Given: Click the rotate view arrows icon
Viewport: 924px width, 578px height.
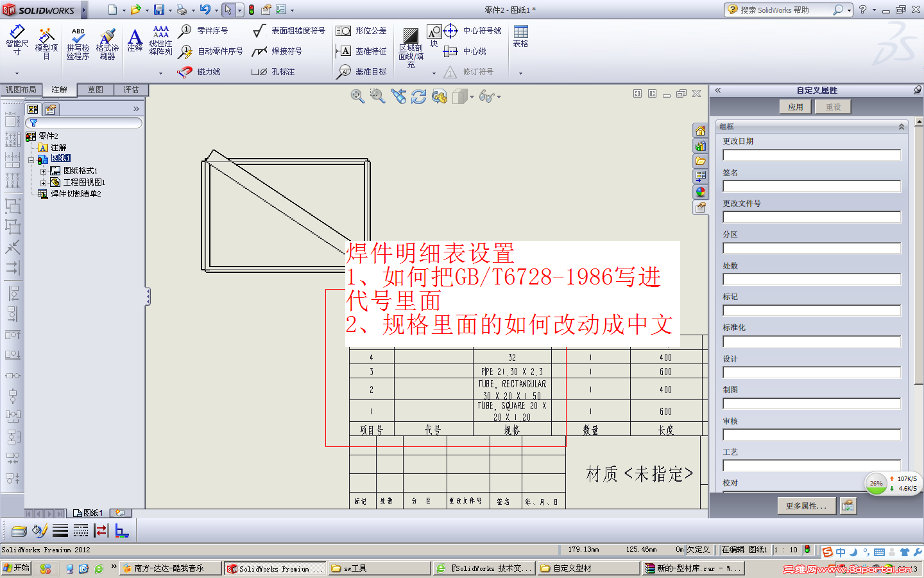Looking at the screenshot, I should pyautogui.click(x=419, y=96).
